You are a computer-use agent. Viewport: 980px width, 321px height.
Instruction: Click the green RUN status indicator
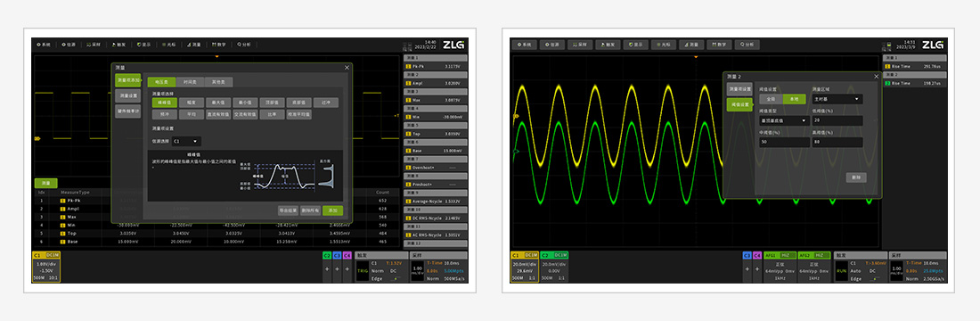(x=841, y=271)
